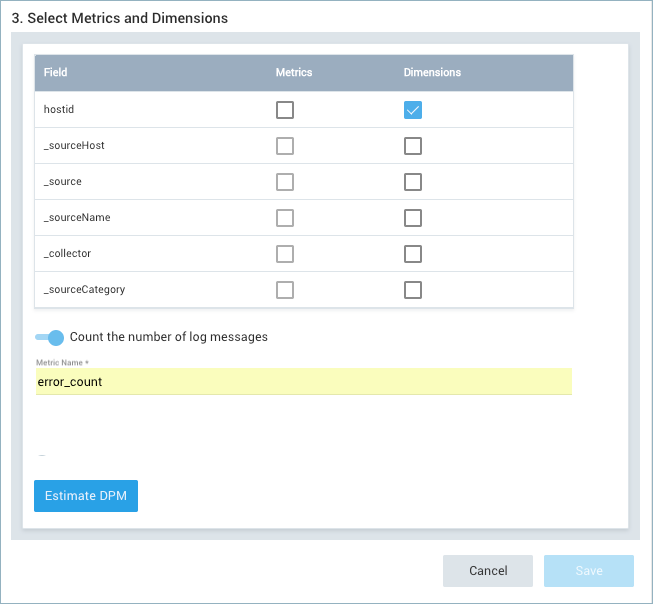Click the Metric Name input field
The height and width of the screenshot is (604, 653).
[x=303, y=382]
